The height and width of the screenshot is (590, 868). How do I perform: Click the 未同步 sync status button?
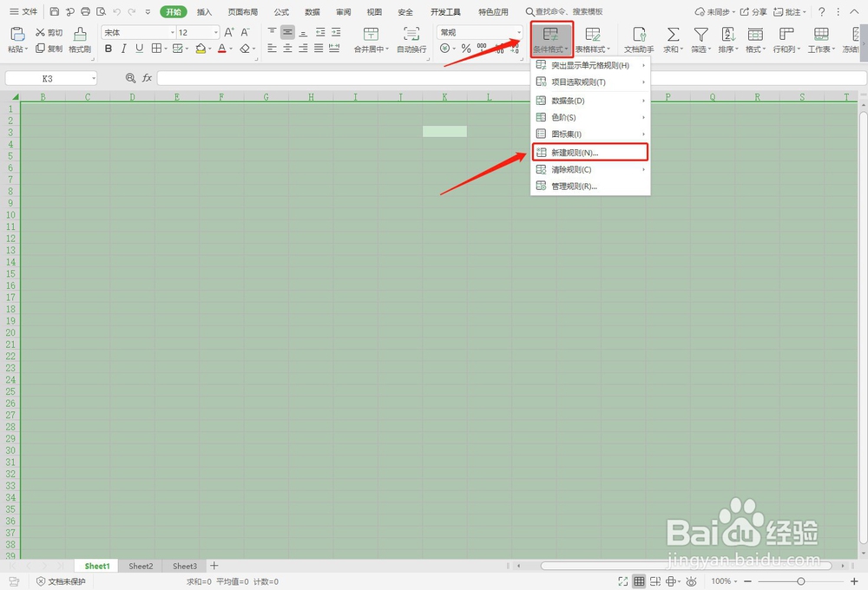(x=715, y=11)
